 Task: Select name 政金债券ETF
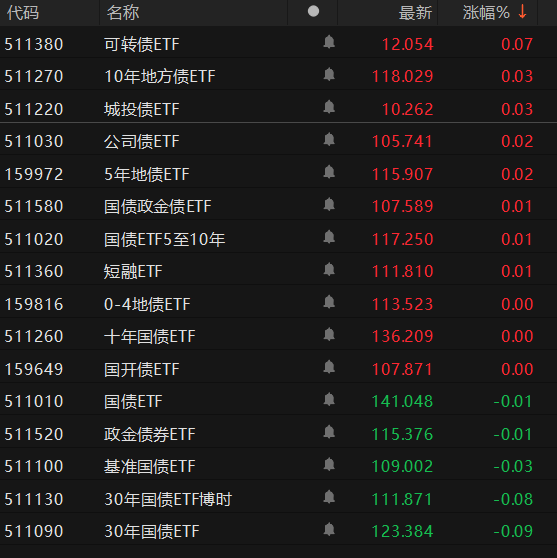149,435
